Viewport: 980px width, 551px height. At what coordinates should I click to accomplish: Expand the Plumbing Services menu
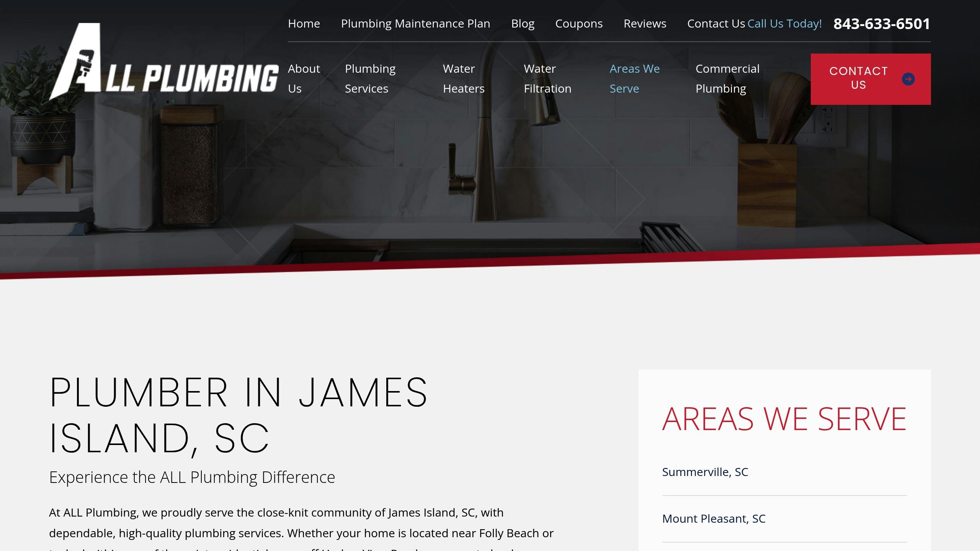point(370,78)
